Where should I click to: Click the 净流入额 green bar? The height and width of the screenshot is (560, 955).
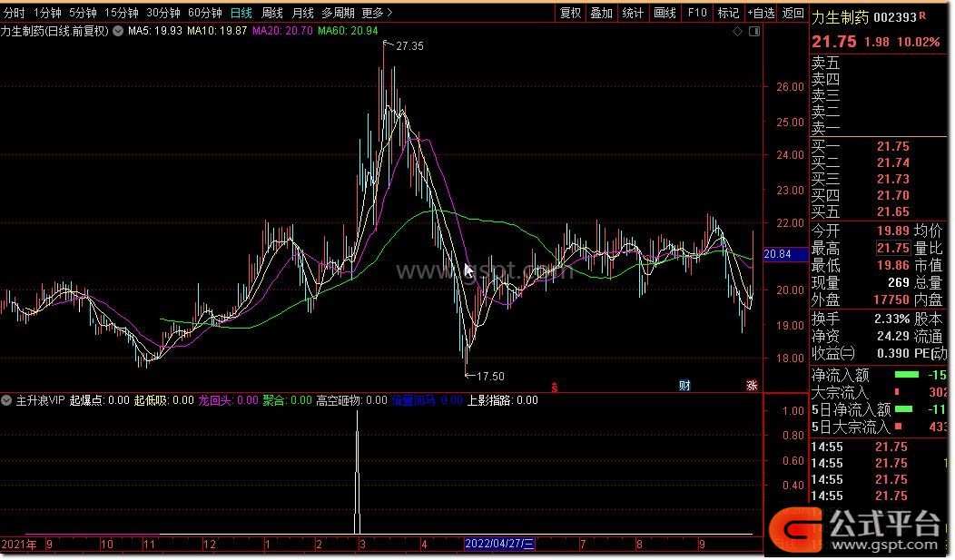907,375
